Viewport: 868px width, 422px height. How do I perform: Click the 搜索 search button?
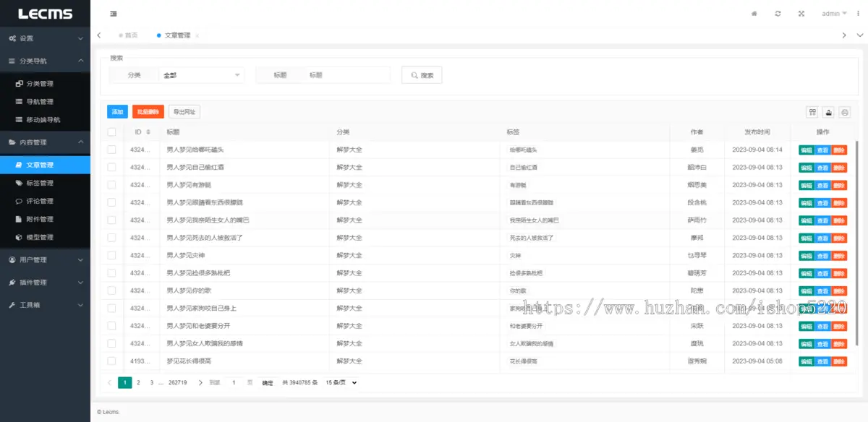(422, 75)
